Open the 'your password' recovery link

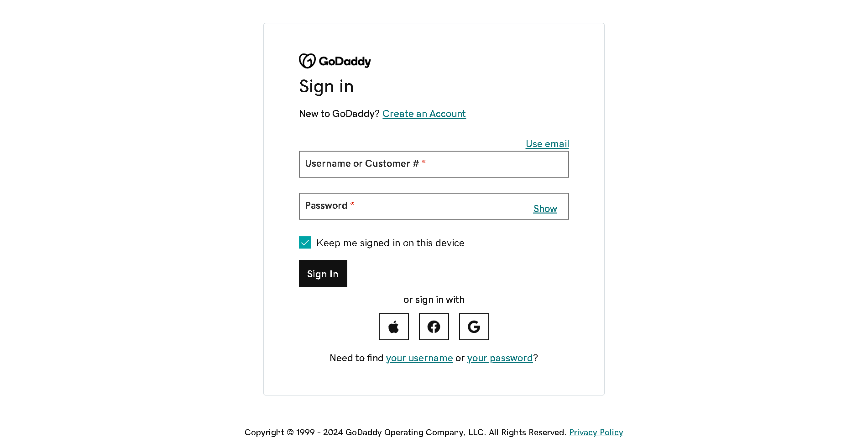coord(500,358)
